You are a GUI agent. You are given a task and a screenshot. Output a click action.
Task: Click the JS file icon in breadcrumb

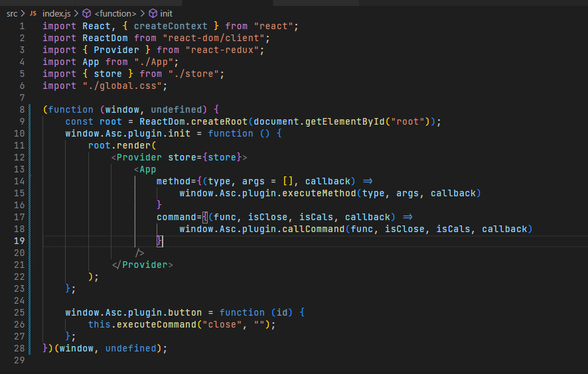(33, 13)
